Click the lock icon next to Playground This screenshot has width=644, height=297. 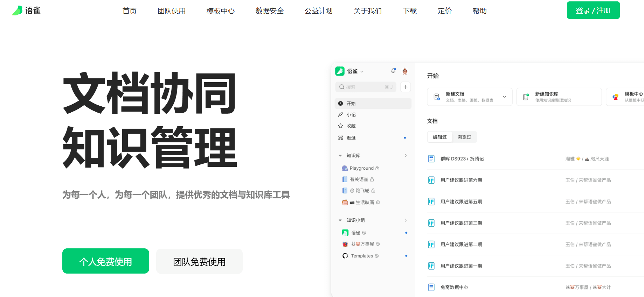[x=377, y=168]
